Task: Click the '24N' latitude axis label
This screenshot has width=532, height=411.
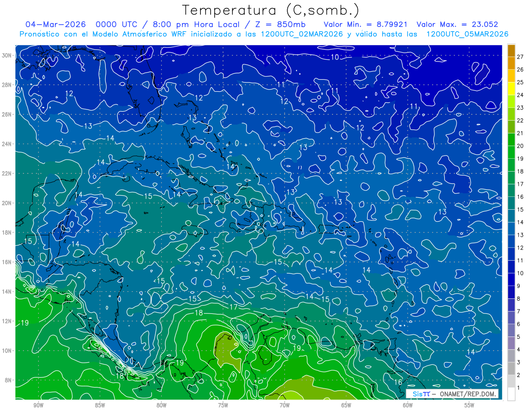Action: [x=6, y=144]
